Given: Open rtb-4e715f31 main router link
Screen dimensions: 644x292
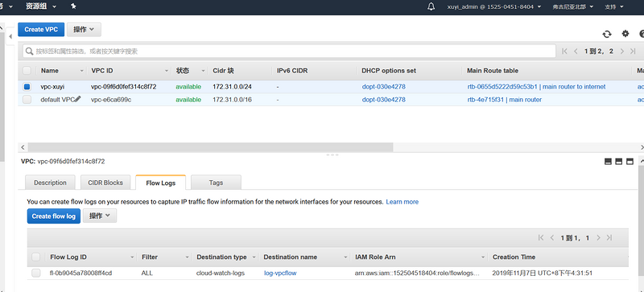Looking at the screenshot, I should click(505, 100).
